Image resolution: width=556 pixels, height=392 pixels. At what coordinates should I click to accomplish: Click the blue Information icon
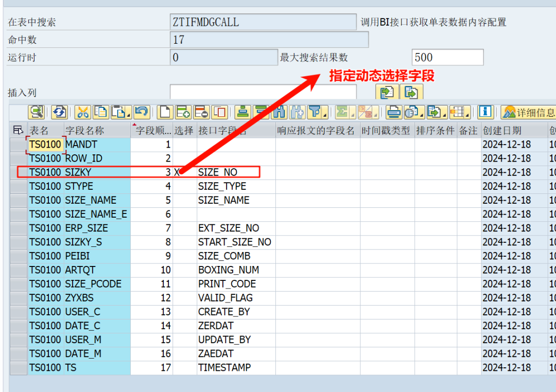click(485, 112)
